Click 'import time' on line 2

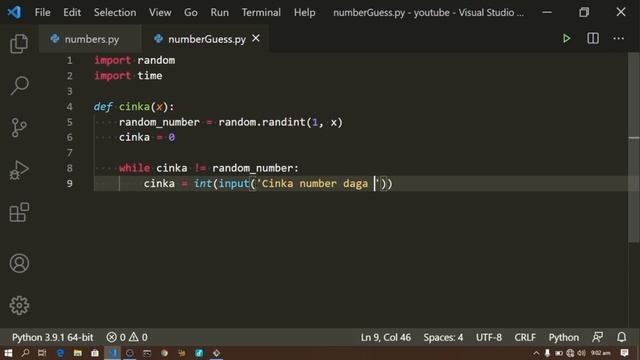pos(128,76)
